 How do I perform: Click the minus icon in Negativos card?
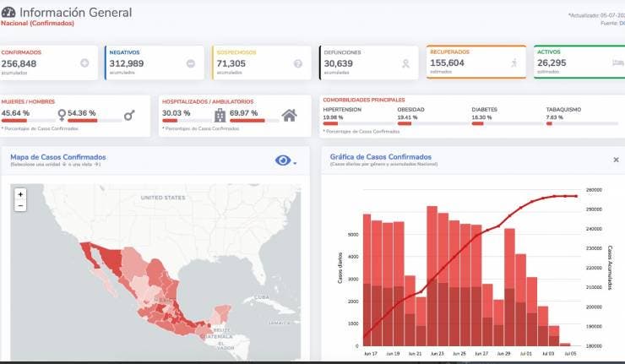[191, 63]
